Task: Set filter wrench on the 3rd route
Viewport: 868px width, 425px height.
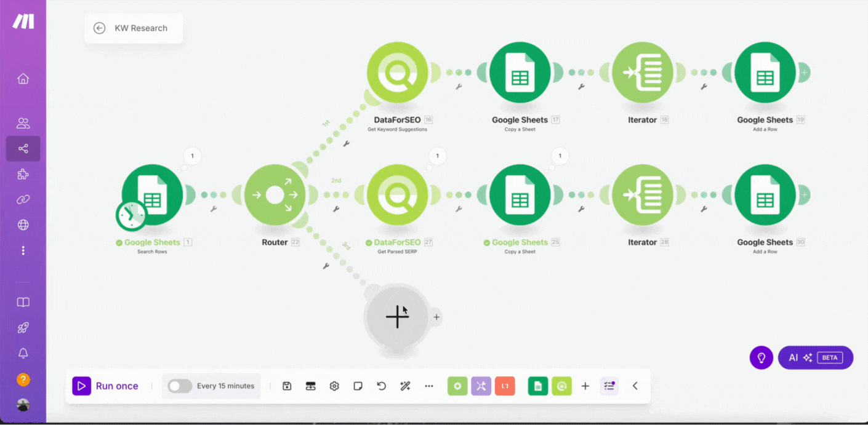Action: tap(326, 266)
